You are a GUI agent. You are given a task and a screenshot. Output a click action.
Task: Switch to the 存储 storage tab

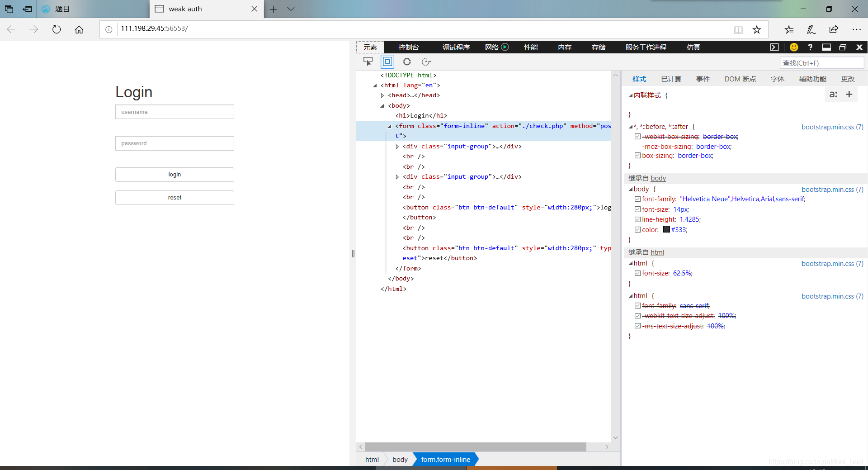pyautogui.click(x=599, y=47)
